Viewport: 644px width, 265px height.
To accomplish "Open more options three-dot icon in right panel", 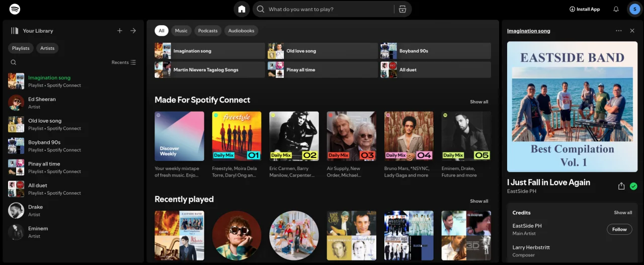I will [619, 31].
